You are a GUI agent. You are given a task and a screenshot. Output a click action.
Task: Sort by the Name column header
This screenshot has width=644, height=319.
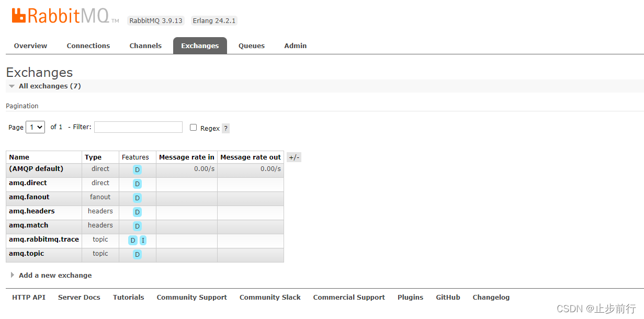point(19,157)
